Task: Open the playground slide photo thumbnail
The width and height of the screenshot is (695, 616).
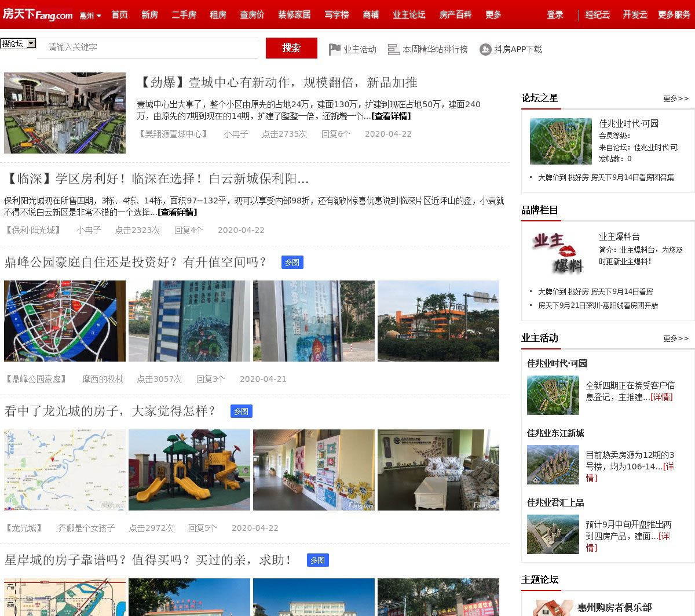Action: click(x=189, y=470)
